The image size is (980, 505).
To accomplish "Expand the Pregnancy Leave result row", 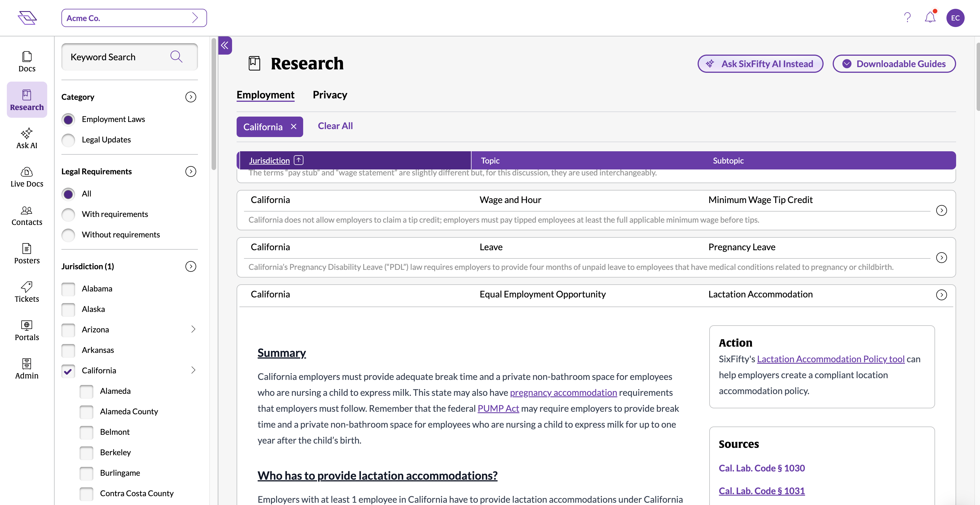I will point(941,257).
